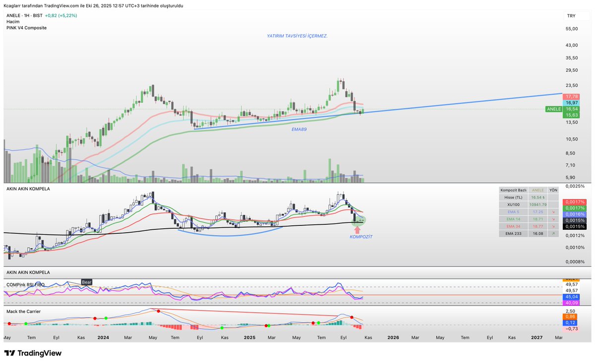This screenshot has height=364, width=595.
Task: Click the 18.71 table value
Action: (537, 219)
